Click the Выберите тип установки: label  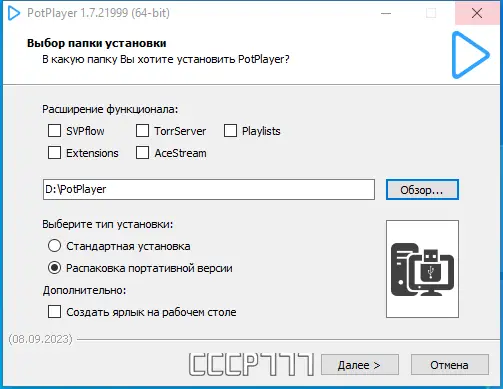[x=108, y=224]
